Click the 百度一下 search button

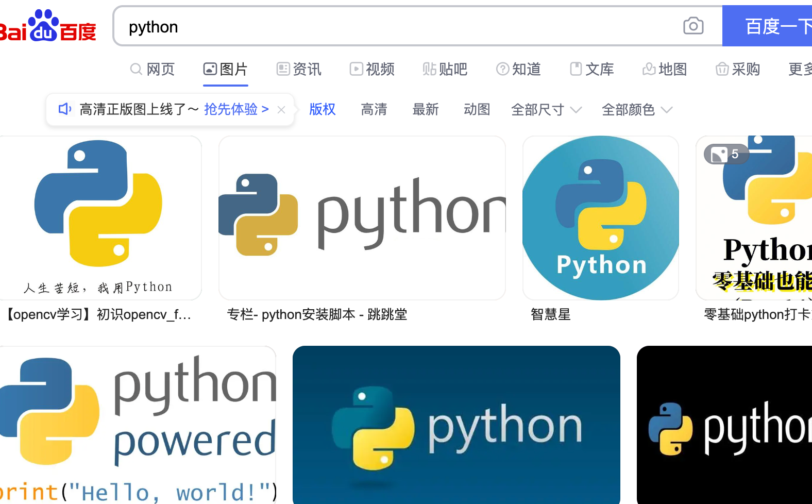pyautogui.click(x=767, y=26)
